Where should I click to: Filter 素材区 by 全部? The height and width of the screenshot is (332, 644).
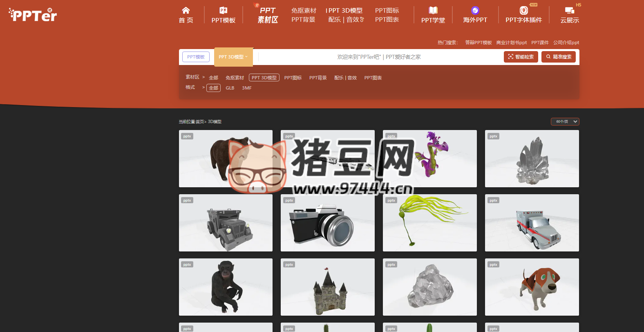[x=213, y=78]
